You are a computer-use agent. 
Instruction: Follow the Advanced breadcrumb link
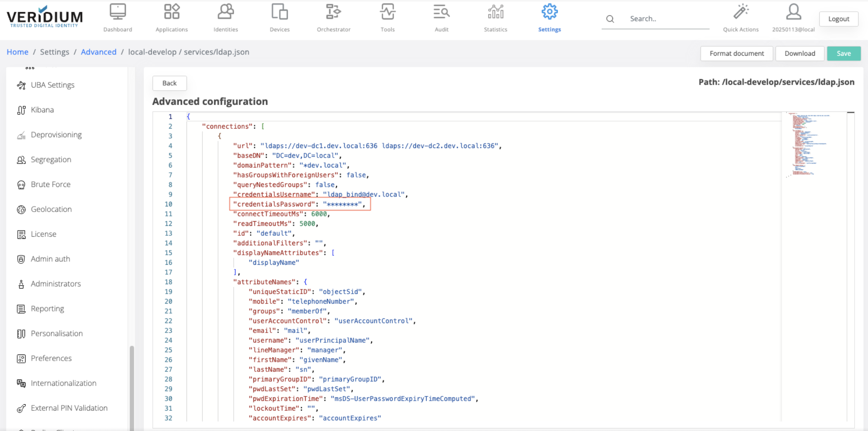click(x=98, y=52)
